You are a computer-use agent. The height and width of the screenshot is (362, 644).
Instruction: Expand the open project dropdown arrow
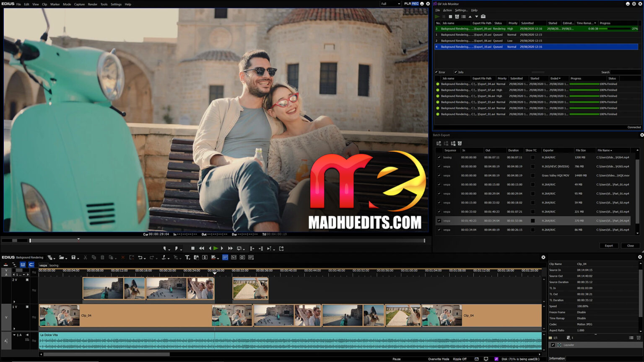coord(66,257)
